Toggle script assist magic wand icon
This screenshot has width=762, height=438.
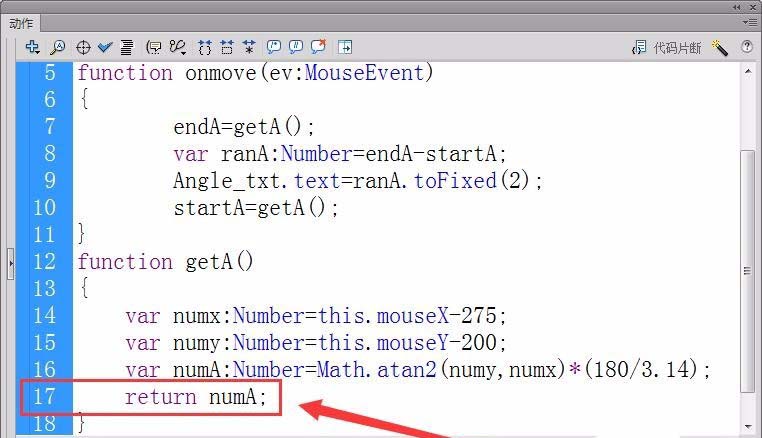[x=719, y=48]
